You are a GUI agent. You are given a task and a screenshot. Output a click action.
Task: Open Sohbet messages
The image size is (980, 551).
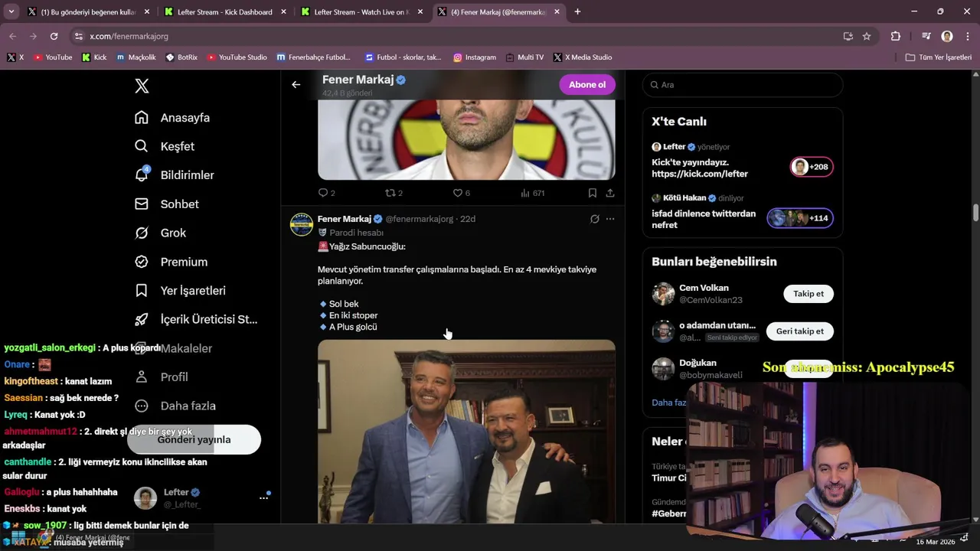167,204
